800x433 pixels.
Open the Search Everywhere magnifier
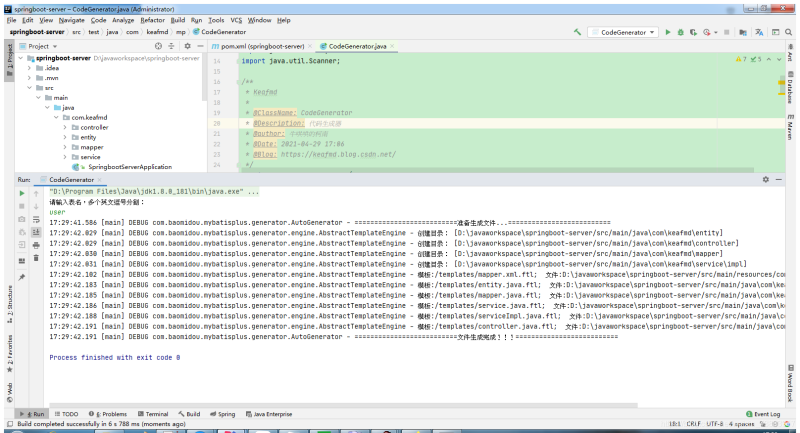(x=789, y=32)
